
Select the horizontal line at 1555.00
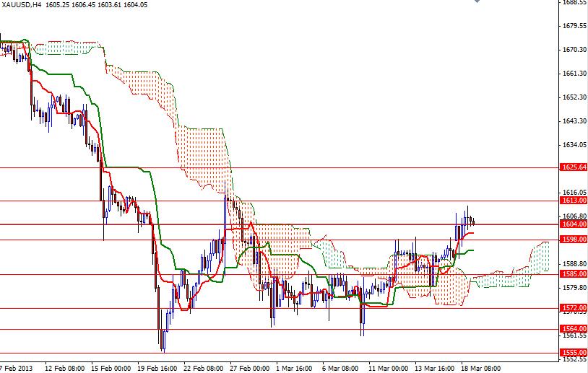pyautogui.click(x=280, y=353)
